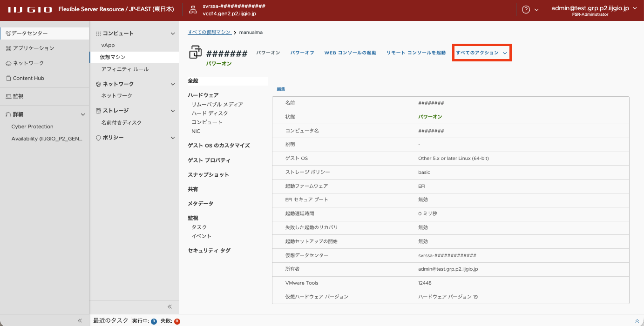Open Cyber Protection item

32,126
